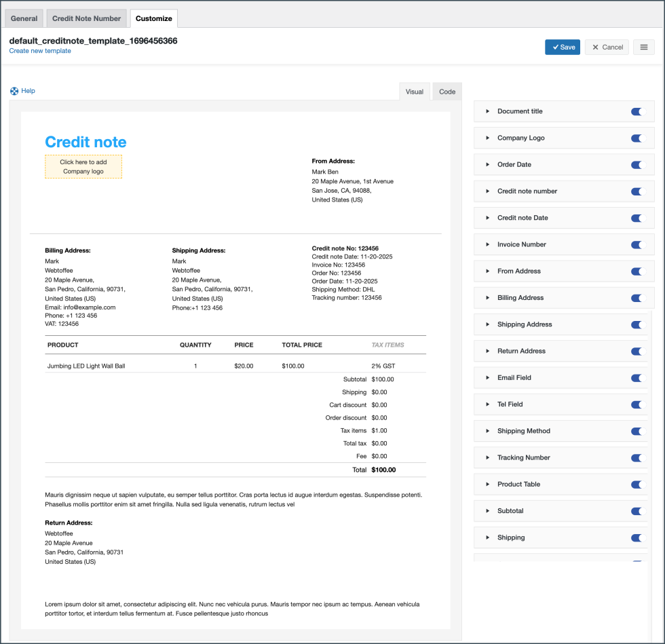Toggle the Credit note Date switch
Image resolution: width=665 pixels, height=644 pixels.
click(x=639, y=219)
